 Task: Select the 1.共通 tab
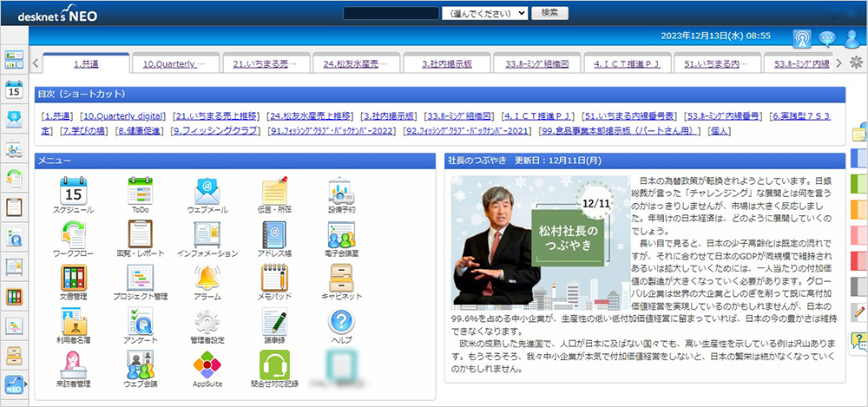(86, 63)
